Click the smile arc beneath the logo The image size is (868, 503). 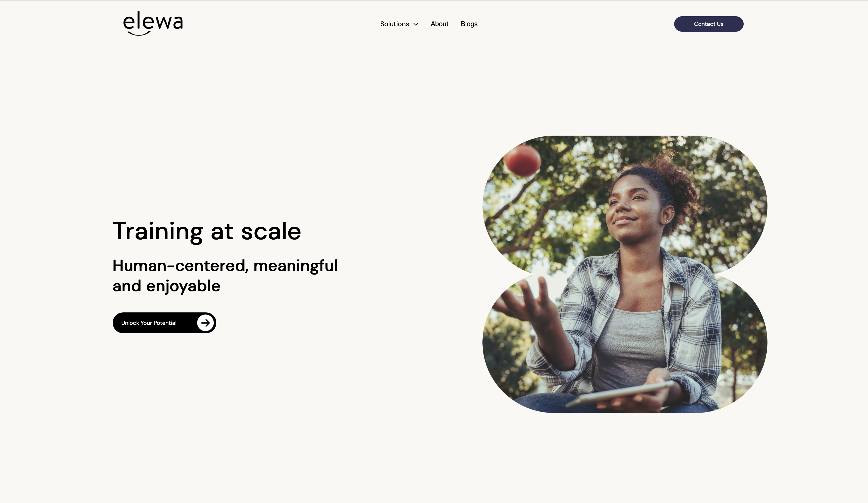tap(139, 33)
